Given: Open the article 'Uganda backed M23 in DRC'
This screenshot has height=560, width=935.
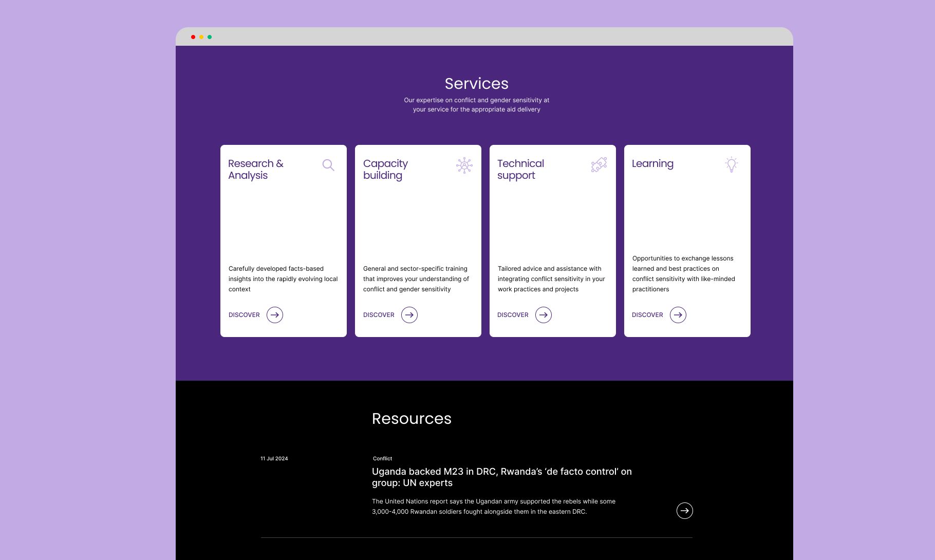Looking at the screenshot, I should click(502, 477).
